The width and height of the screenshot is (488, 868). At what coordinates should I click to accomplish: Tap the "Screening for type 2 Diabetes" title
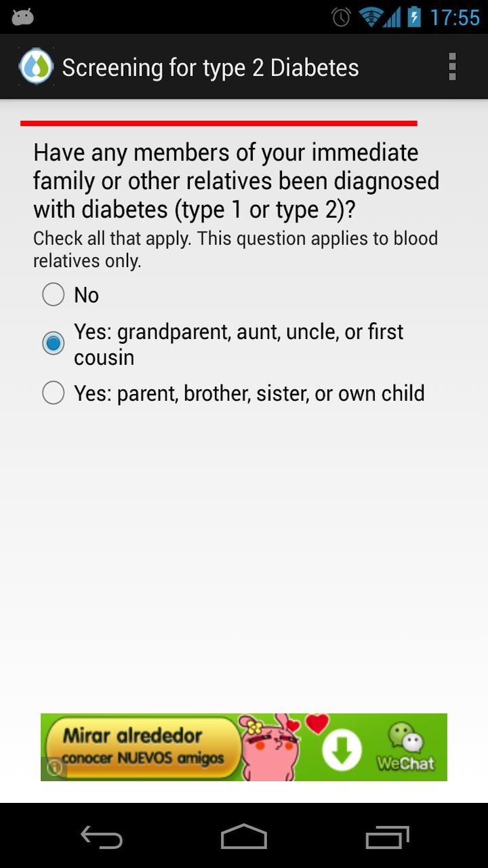click(210, 67)
